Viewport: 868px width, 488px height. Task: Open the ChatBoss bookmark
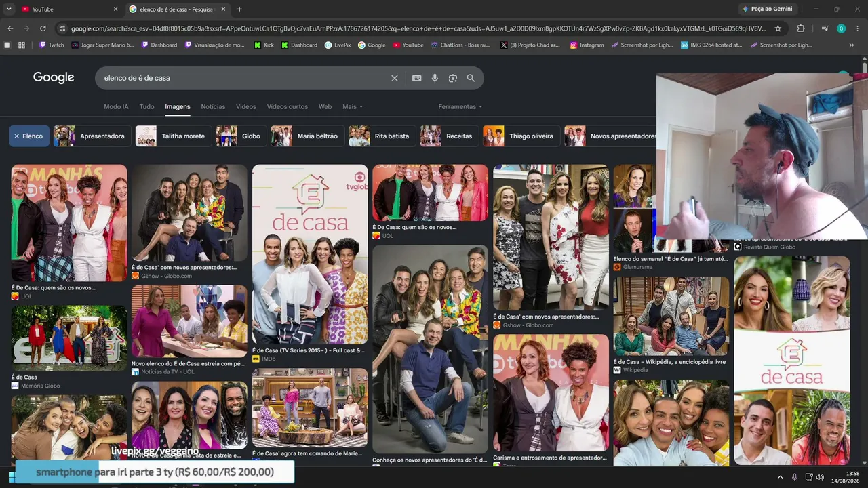point(460,45)
